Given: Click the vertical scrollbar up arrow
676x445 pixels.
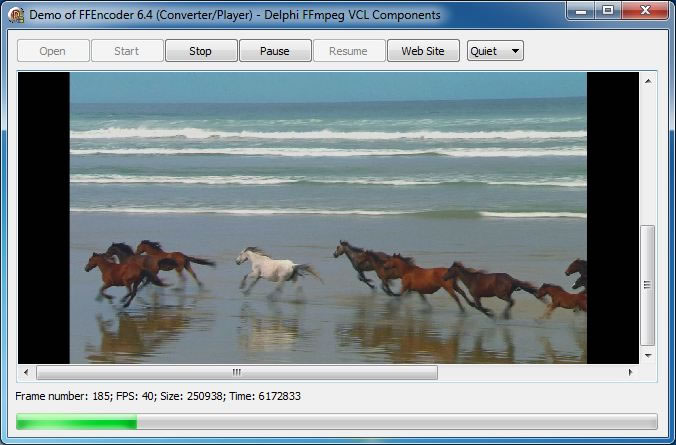Looking at the screenshot, I should pyautogui.click(x=648, y=81).
